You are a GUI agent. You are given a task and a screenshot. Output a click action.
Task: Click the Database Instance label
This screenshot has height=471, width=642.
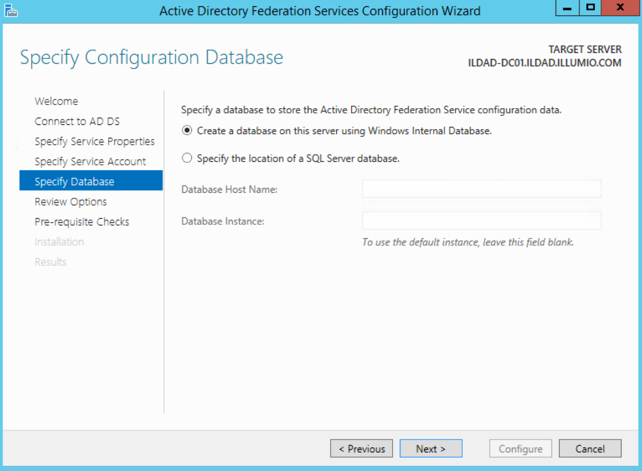[223, 221]
